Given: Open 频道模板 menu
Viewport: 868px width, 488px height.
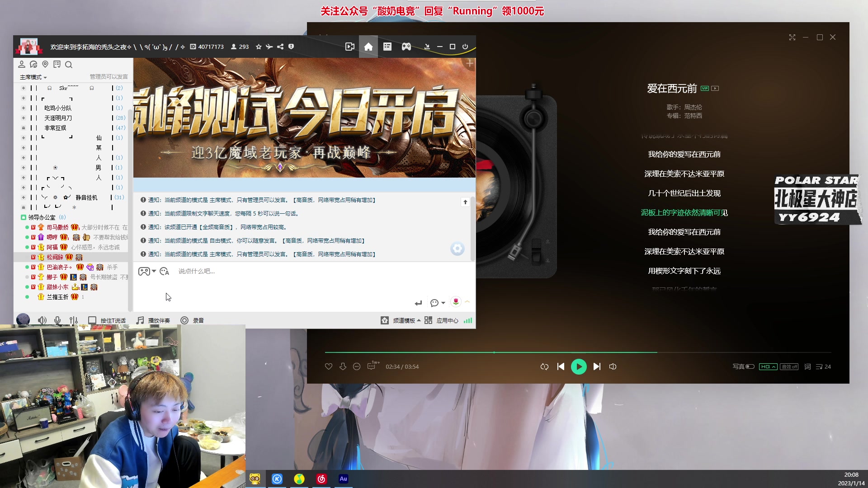Looking at the screenshot, I should point(403,320).
